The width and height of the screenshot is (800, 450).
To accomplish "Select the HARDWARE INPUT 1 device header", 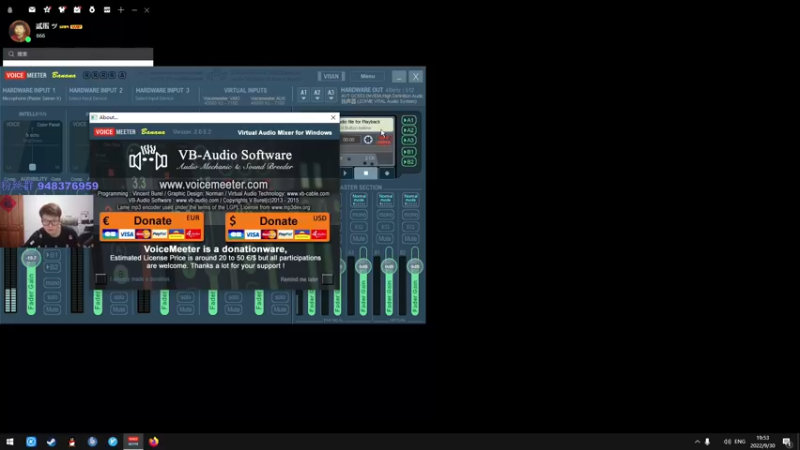I will [29, 90].
